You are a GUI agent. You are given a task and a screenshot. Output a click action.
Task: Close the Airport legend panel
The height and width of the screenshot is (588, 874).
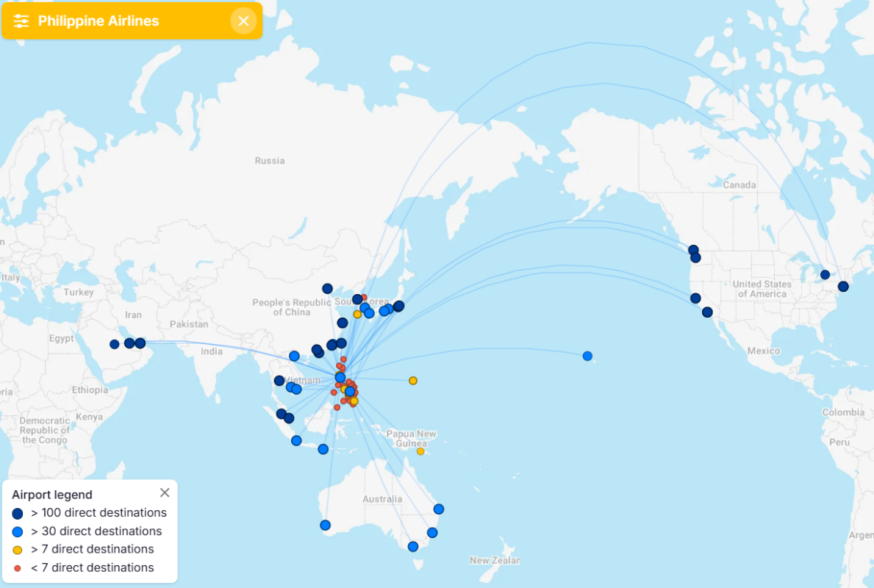pos(165,492)
